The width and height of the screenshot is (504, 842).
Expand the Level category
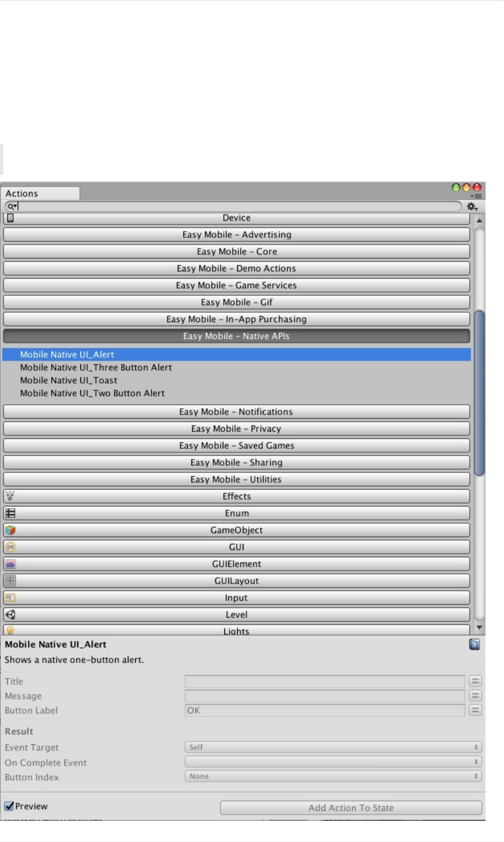pos(237,615)
